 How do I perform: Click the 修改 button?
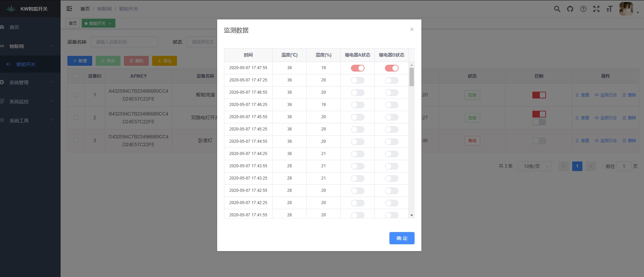click(108, 61)
